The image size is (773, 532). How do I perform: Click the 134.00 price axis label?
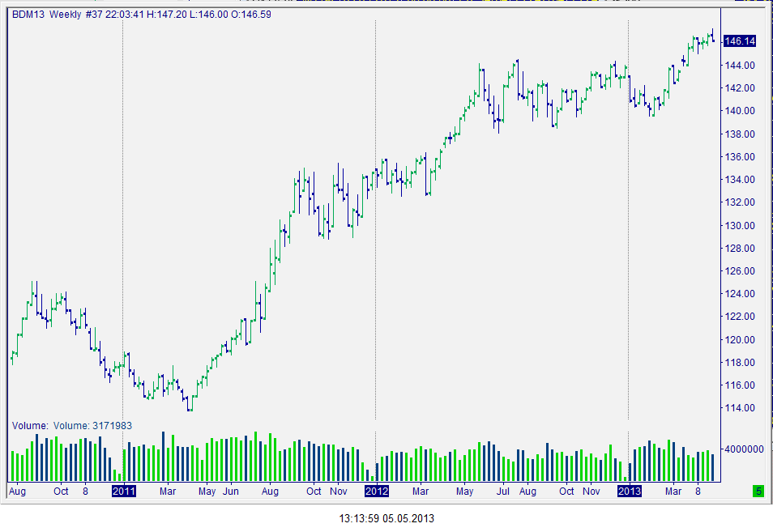tap(740, 179)
